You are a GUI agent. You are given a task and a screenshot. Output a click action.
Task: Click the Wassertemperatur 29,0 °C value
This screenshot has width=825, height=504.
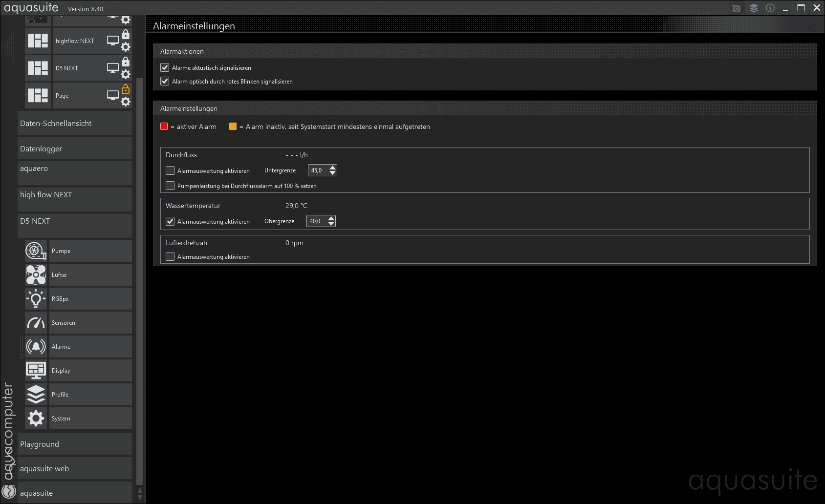point(296,206)
